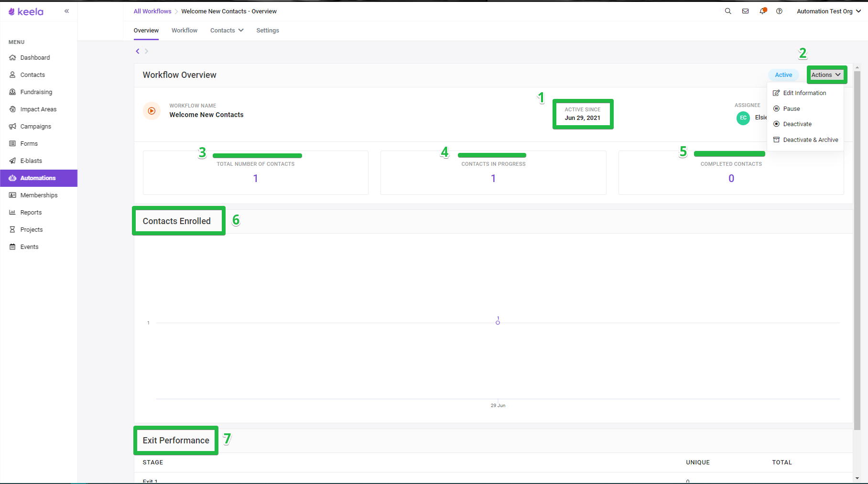Click the STAGE column header

tap(153, 462)
